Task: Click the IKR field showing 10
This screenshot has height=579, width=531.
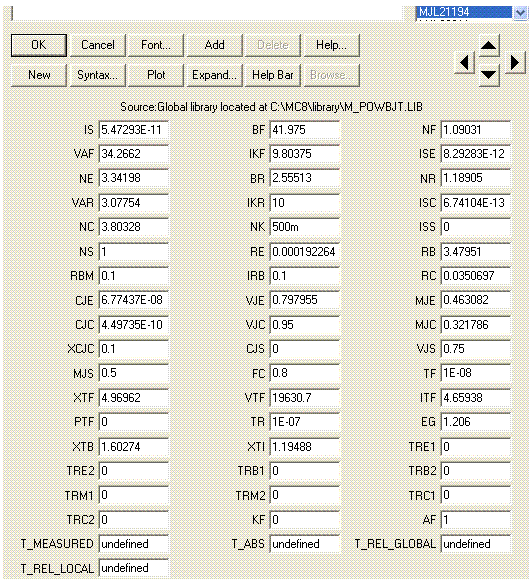Action: click(305, 203)
